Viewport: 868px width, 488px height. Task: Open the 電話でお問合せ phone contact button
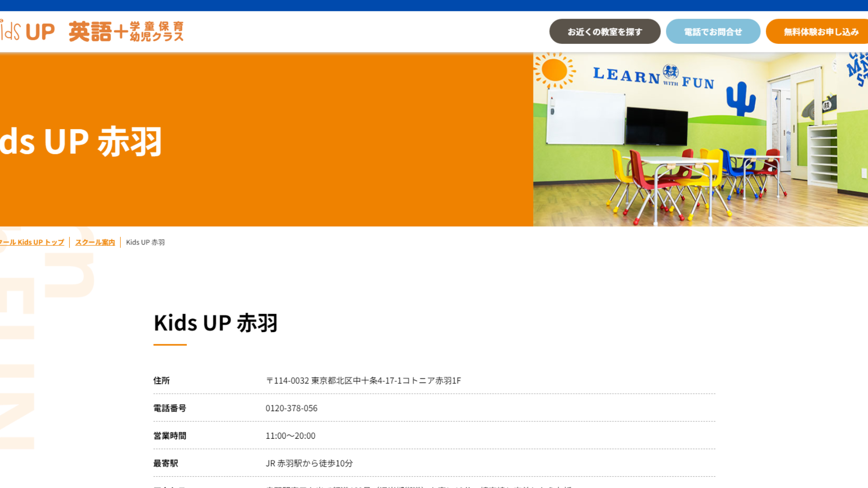[713, 31]
